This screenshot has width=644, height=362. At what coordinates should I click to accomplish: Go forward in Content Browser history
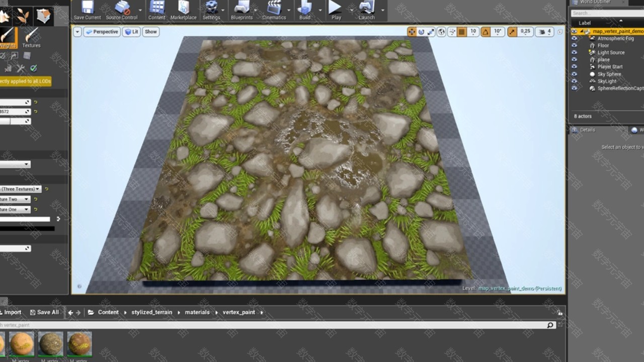[x=78, y=312]
